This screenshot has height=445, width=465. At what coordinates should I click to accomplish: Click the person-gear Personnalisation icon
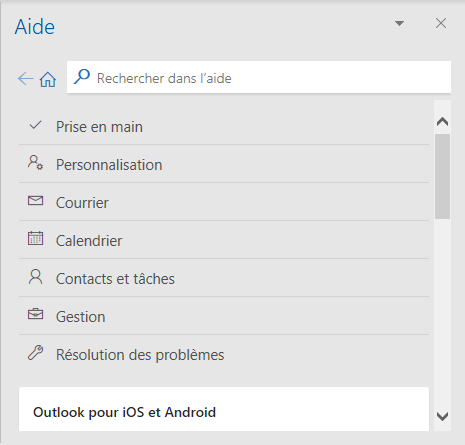click(x=35, y=163)
